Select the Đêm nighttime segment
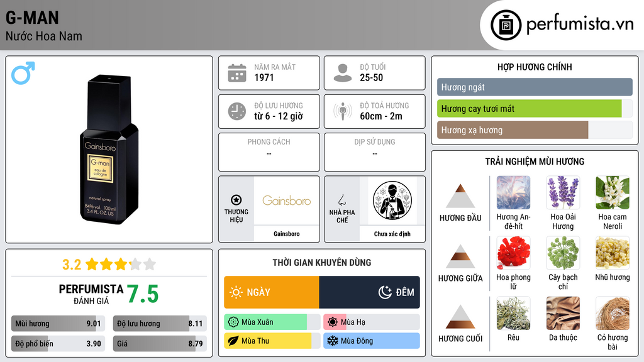Viewport: 644px width, 362px height. [x=370, y=292]
